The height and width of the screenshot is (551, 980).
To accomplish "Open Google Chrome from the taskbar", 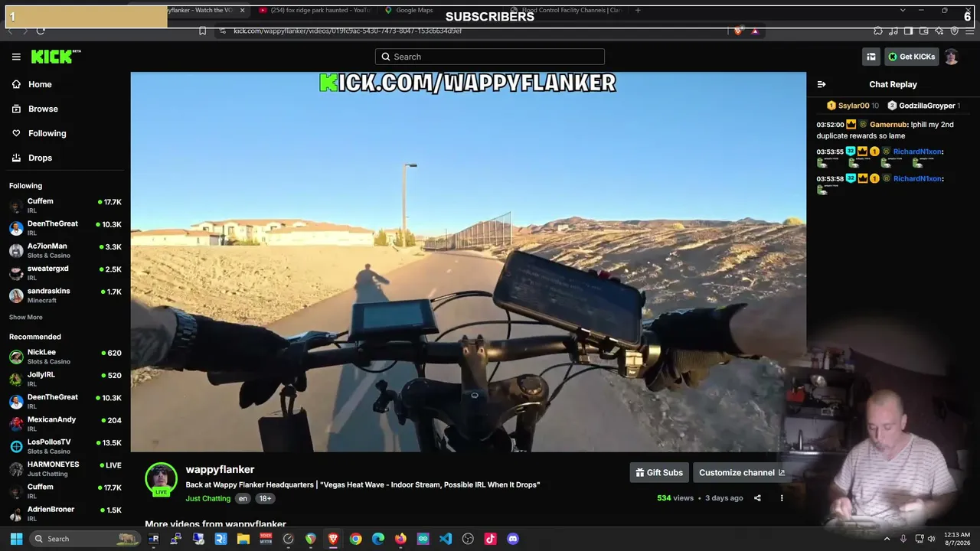I will click(355, 539).
